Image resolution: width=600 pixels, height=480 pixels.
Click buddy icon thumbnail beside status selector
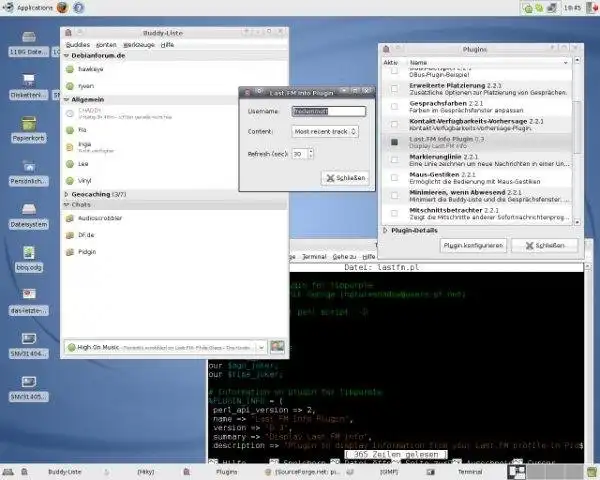(277, 347)
